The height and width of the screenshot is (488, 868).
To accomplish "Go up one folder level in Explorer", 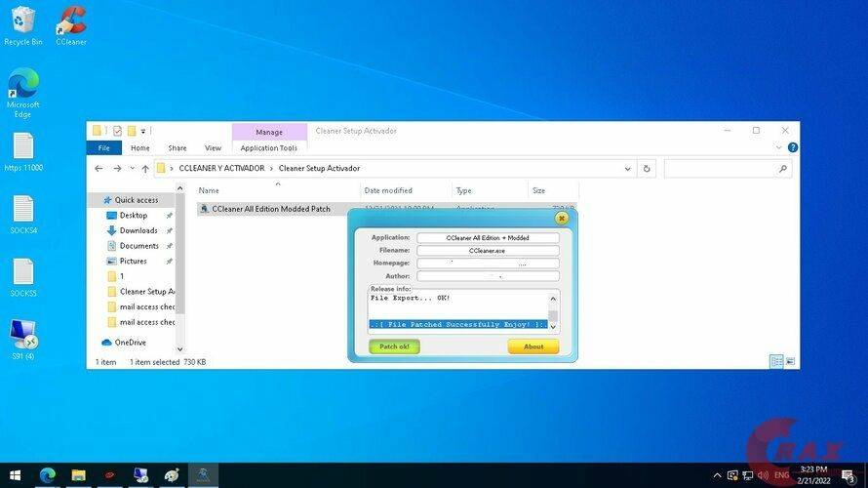I will click(145, 169).
